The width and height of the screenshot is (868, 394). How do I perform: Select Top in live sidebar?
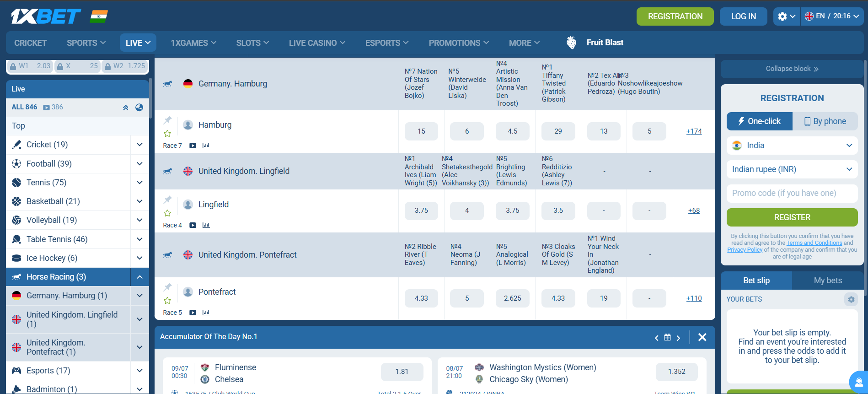pos(77,126)
